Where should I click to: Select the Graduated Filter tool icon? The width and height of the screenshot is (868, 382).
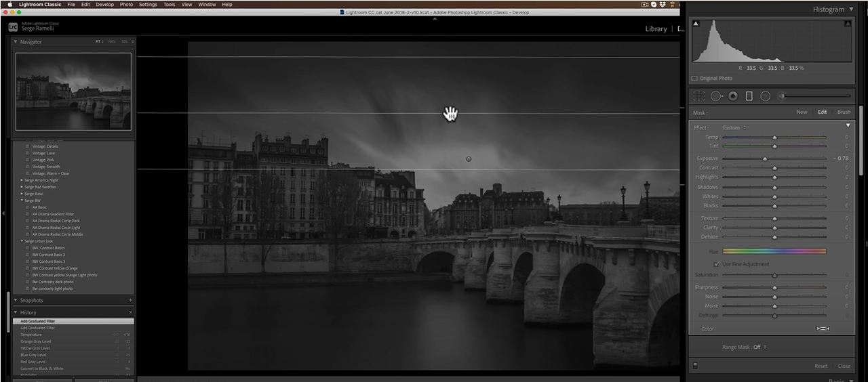(749, 96)
